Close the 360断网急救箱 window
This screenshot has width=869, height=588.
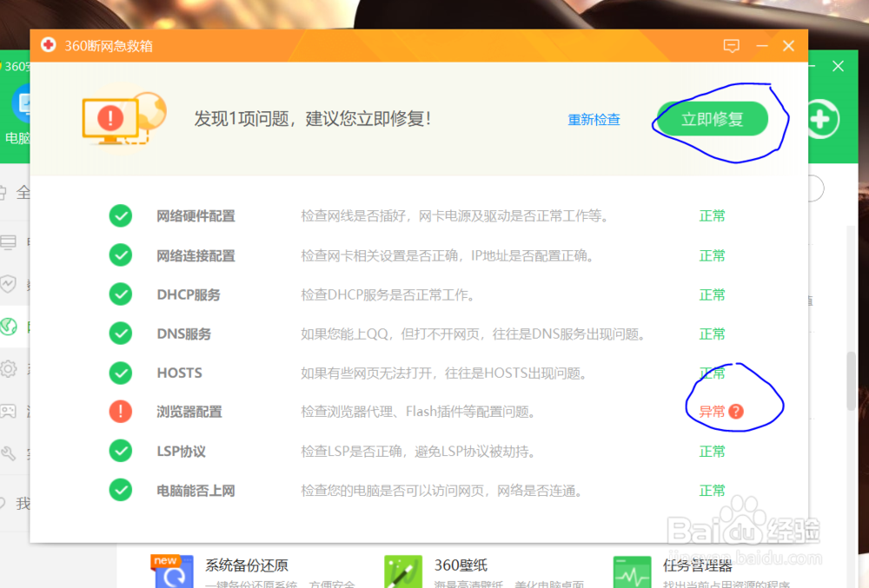tap(789, 46)
